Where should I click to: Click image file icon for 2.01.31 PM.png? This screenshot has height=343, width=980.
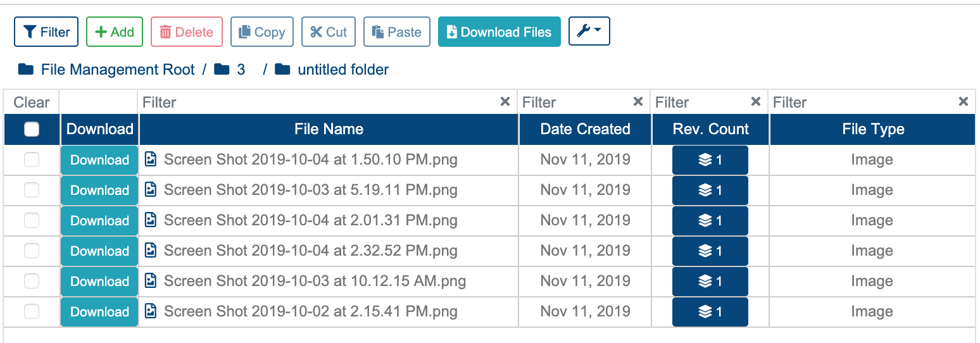point(151,220)
